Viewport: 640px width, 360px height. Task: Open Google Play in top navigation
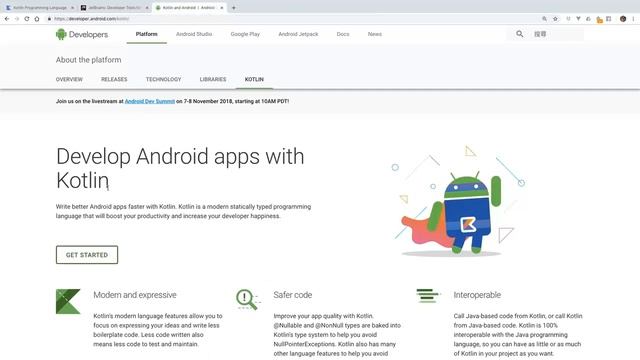click(x=245, y=34)
